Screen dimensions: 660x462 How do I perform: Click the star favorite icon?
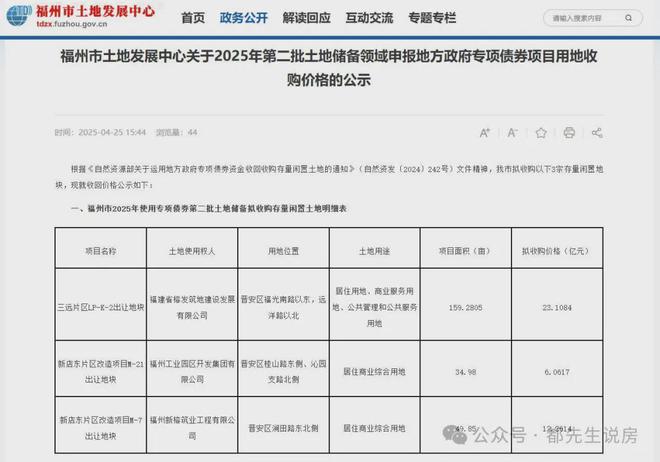tap(541, 133)
